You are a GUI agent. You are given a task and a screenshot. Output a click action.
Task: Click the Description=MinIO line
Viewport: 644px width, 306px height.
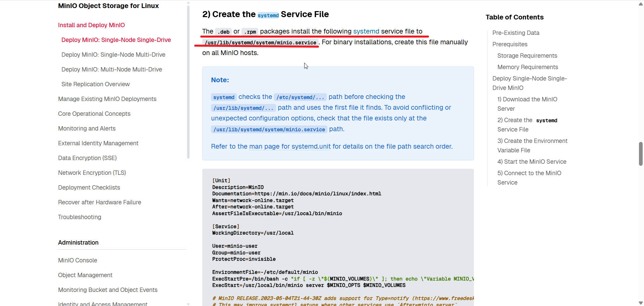coord(238,187)
